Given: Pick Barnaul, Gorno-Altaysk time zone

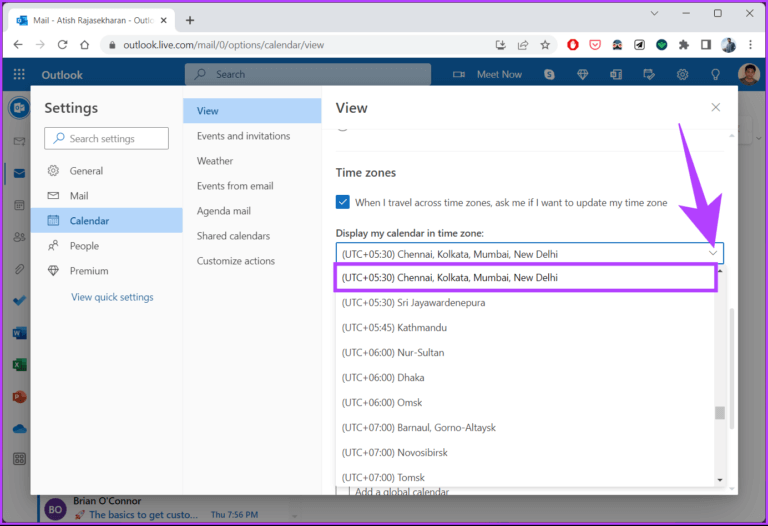Looking at the screenshot, I should click(525, 428).
